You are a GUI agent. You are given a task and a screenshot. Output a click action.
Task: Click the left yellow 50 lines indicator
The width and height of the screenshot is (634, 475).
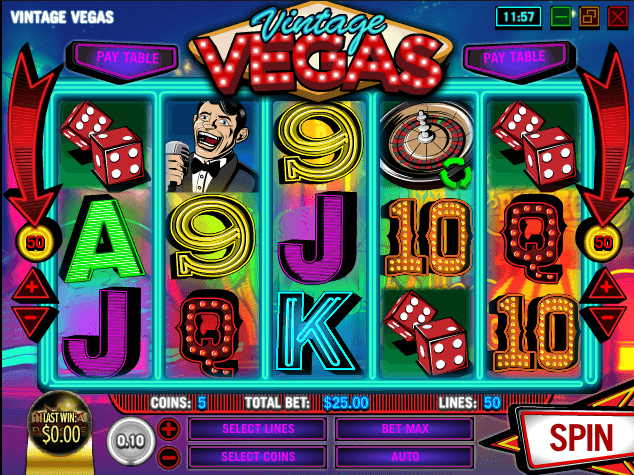click(36, 243)
